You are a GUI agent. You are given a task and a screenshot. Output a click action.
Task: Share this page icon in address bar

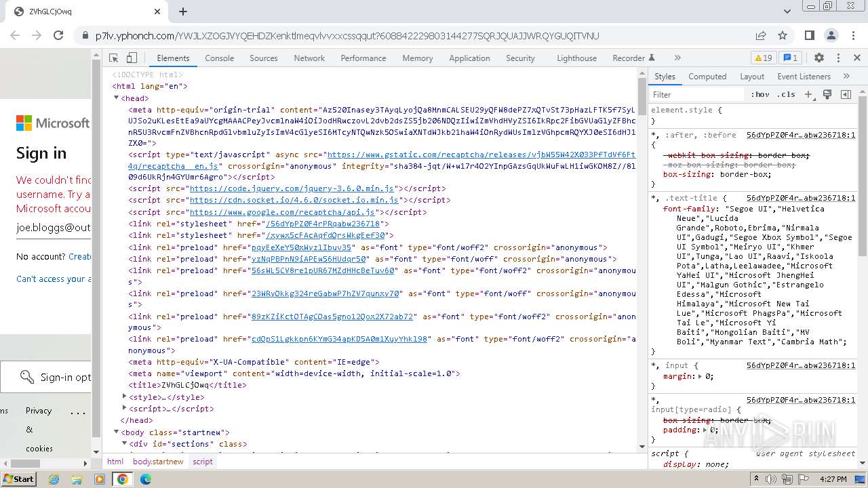click(x=761, y=35)
